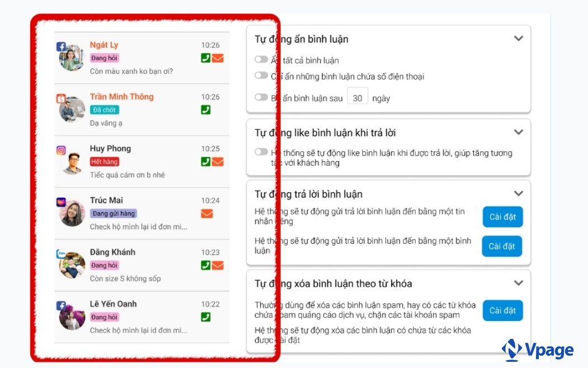Enable auto-like comments when replying
The width and height of the screenshot is (588, 368).
(x=261, y=151)
